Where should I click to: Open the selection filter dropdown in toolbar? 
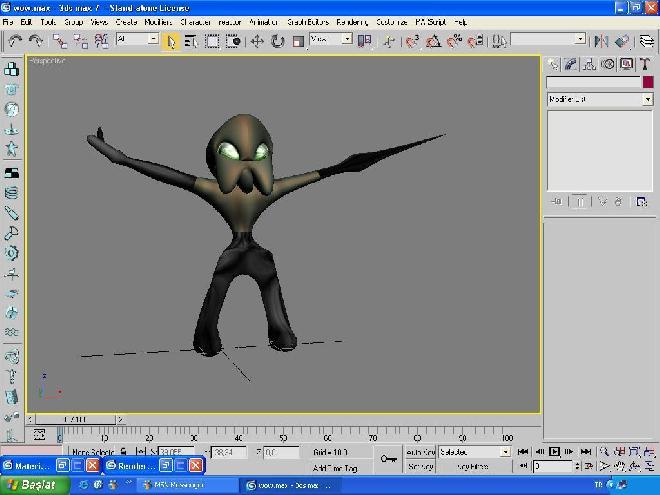tap(137, 40)
